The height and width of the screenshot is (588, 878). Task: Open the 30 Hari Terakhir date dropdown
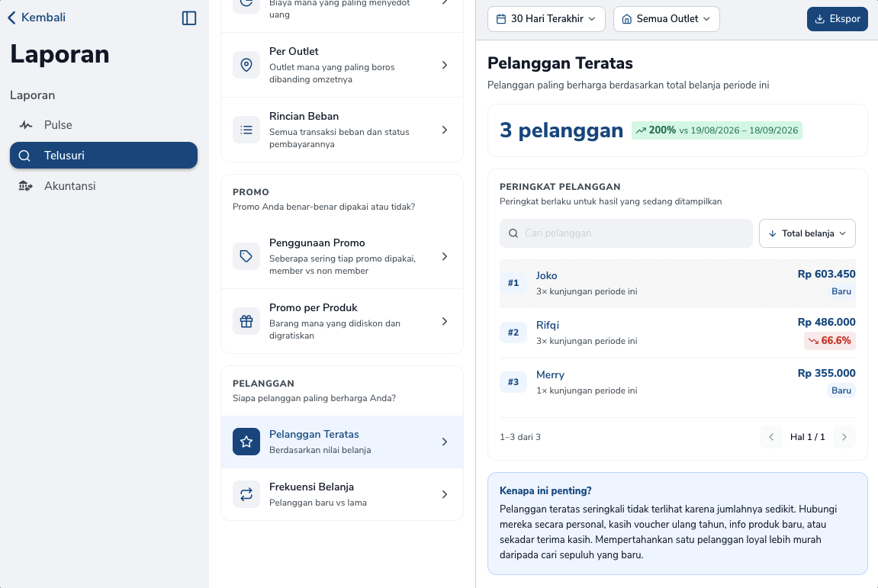(546, 19)
